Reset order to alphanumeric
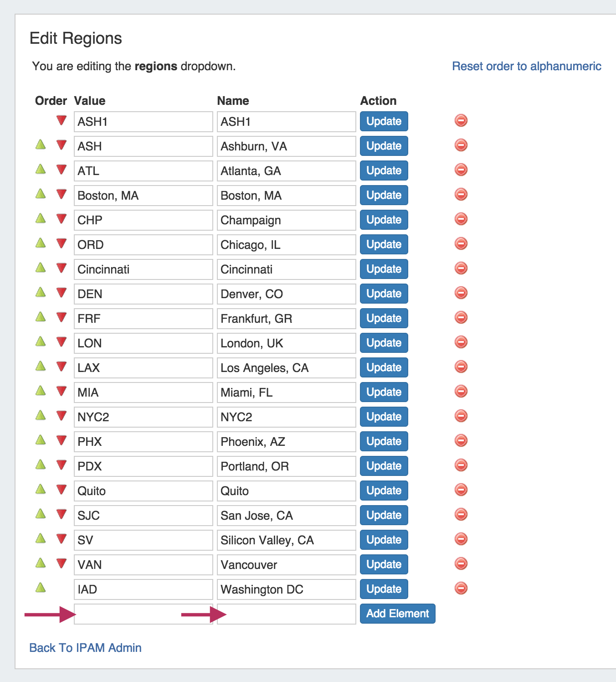Viewport: 616px width, 682px height. coord(526,66)
